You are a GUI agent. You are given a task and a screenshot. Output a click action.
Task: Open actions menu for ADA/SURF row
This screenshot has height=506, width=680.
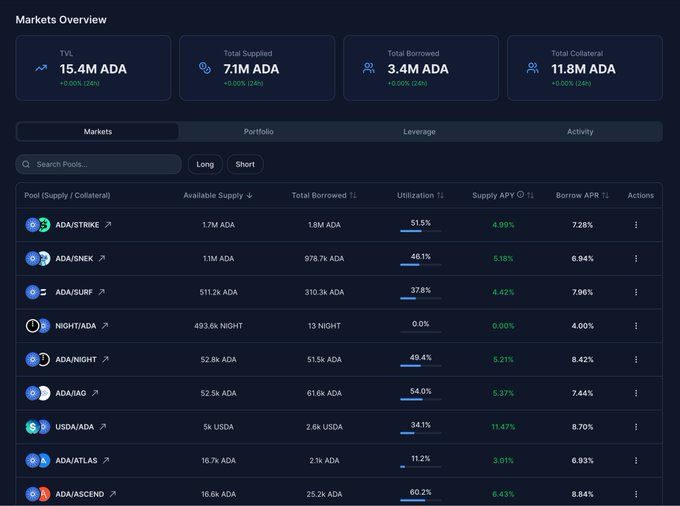coord(636,292)
